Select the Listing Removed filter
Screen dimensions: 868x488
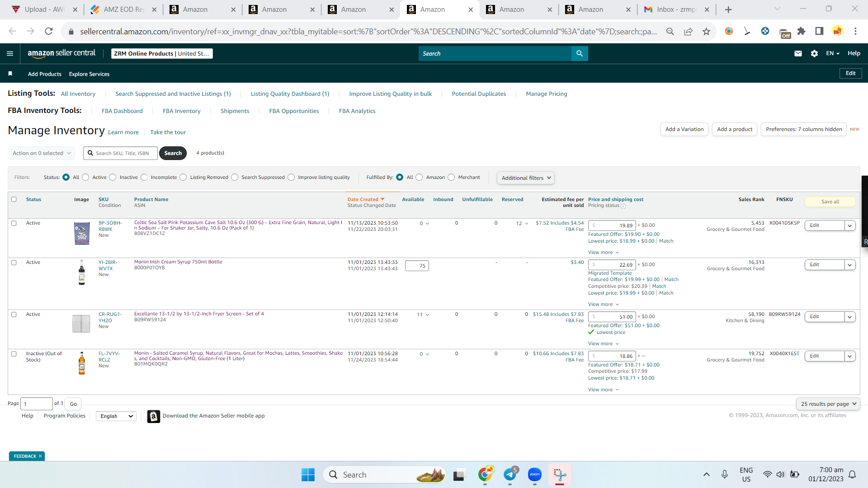click(x=183, y=177)
